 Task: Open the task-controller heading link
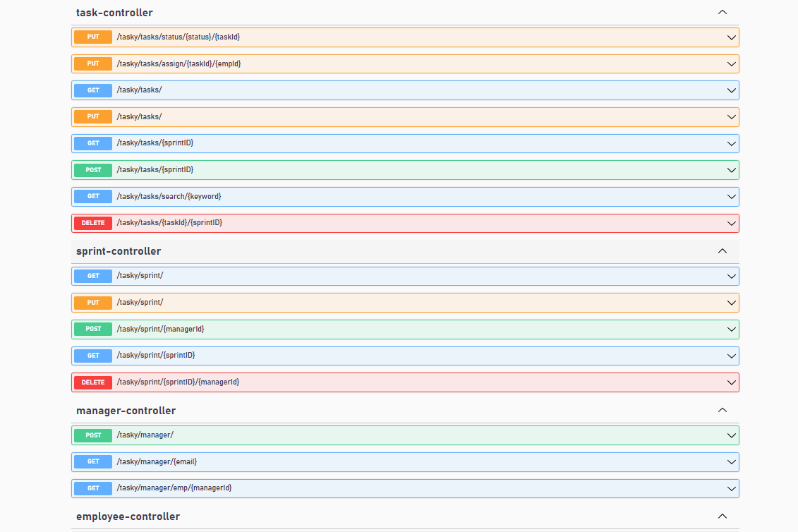click(x=114, y=13)
